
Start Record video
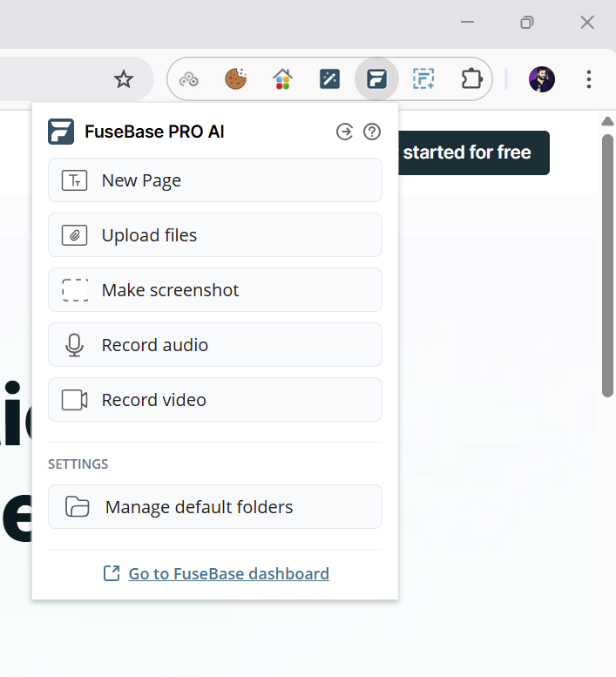[x=215, y=400]
